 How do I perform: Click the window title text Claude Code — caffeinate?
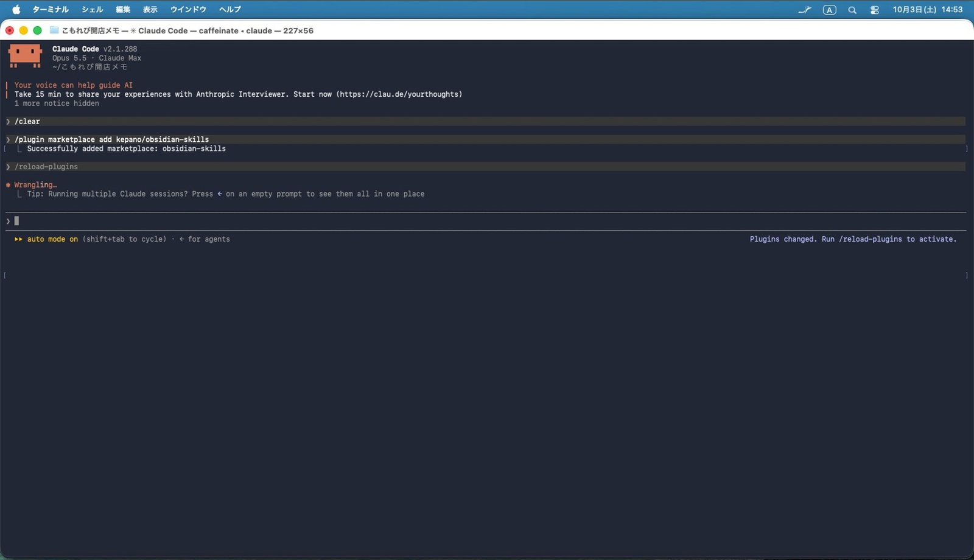point(188,30)
